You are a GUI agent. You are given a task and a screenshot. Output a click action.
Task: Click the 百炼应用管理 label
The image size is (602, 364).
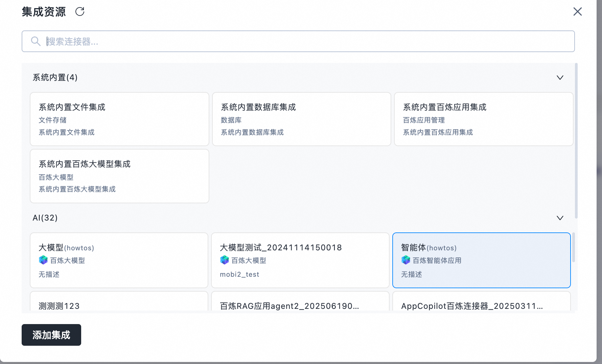click(424, 120)
